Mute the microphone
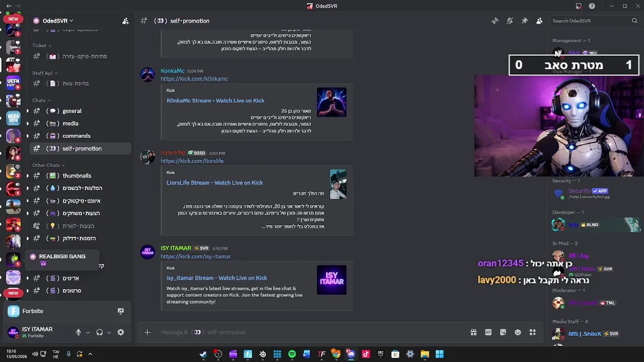 pos(78,332)
